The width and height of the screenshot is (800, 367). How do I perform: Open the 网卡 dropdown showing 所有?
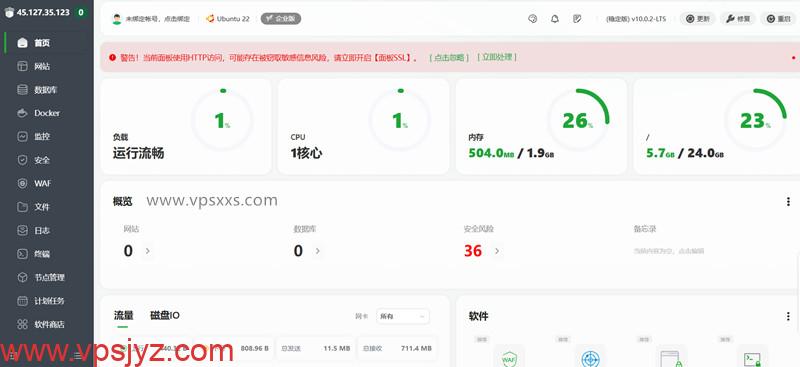pos(403,316)
